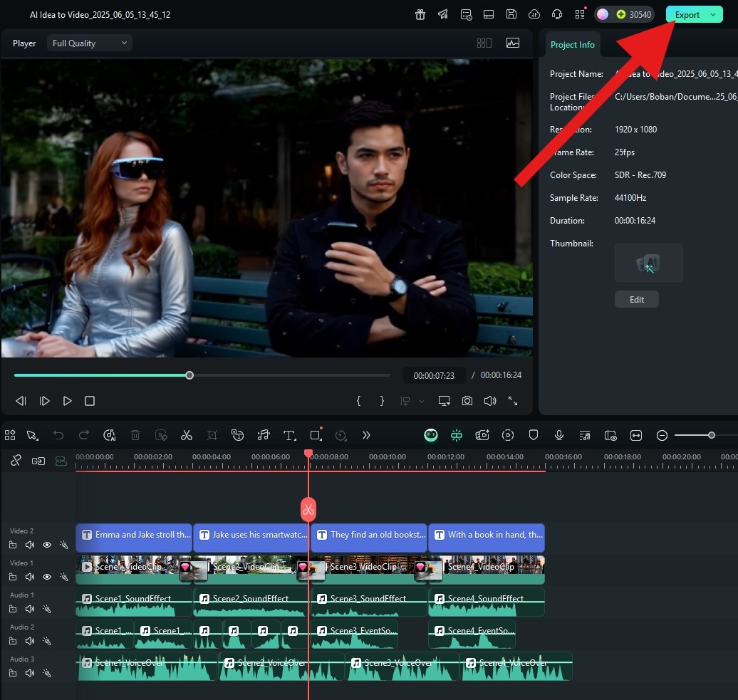Open the Full Quality dropdown

(90, 43)
